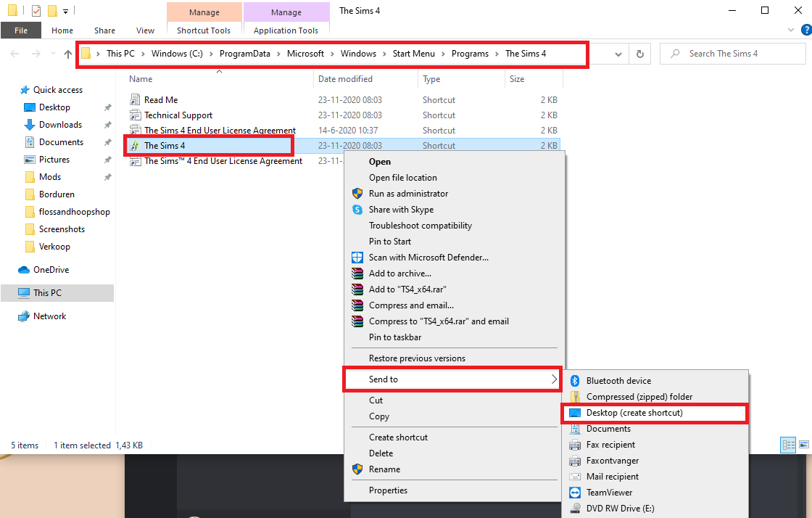Click the Programs breadcrumb in address path

tap(470, 54)
